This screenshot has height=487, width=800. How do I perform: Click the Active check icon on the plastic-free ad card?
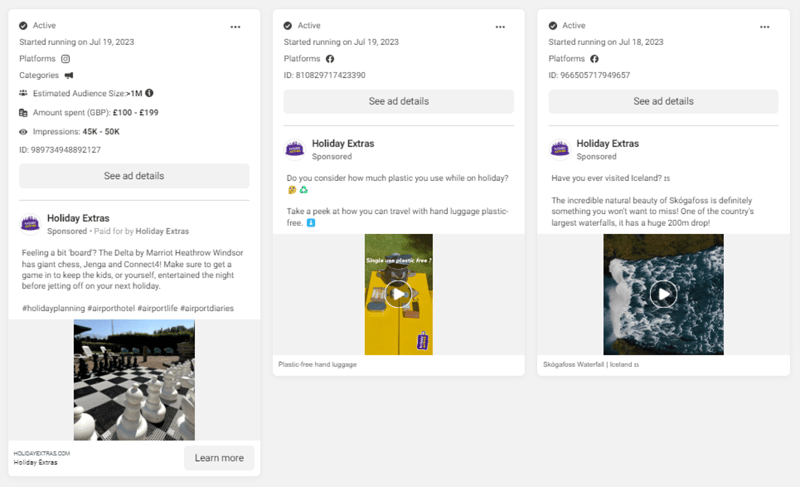point(288,25)
